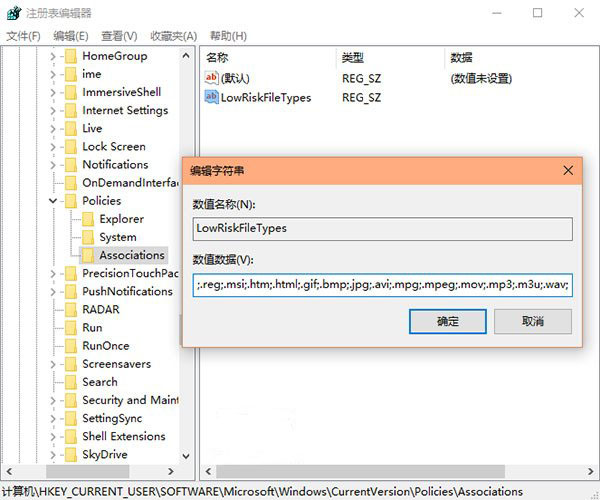
Task: Click in the 数值数据 value data field
Action: pos(382,285)
